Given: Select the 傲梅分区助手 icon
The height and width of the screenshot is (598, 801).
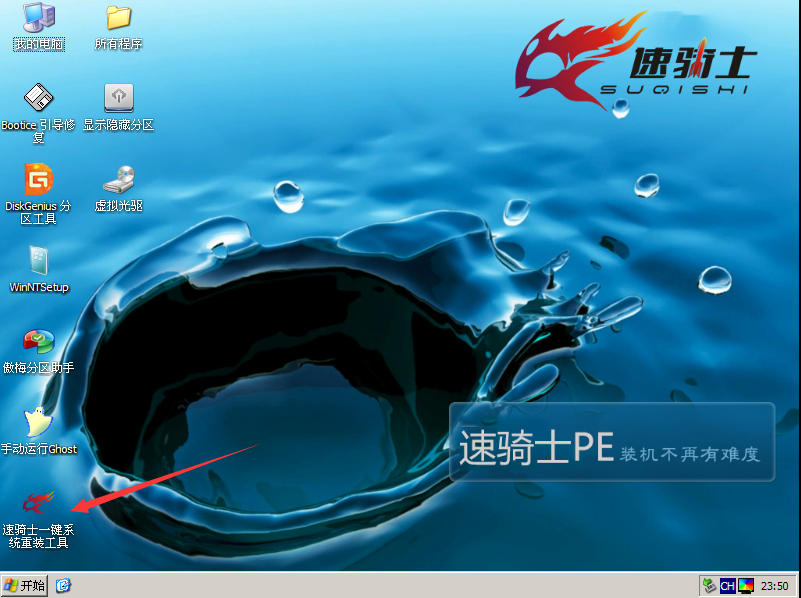Looking at the screenshot, I should click(x=38, y=351).
